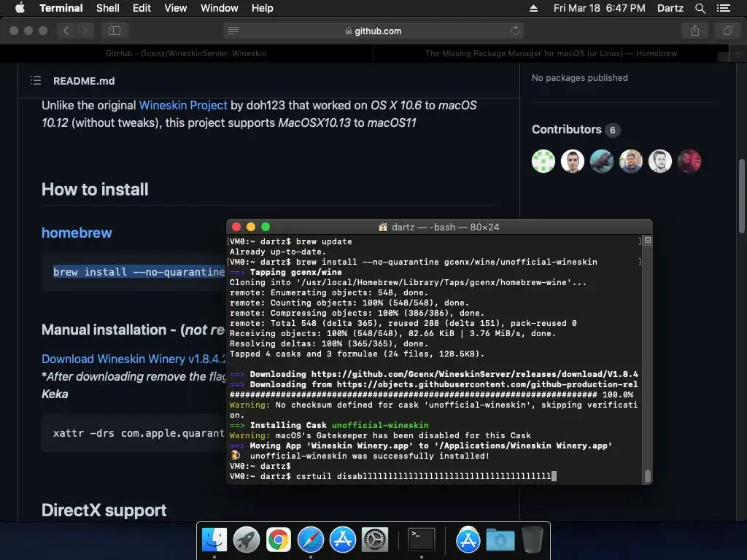Switch to Gcenx/WineskinServer tab

[x=186, y=53]
